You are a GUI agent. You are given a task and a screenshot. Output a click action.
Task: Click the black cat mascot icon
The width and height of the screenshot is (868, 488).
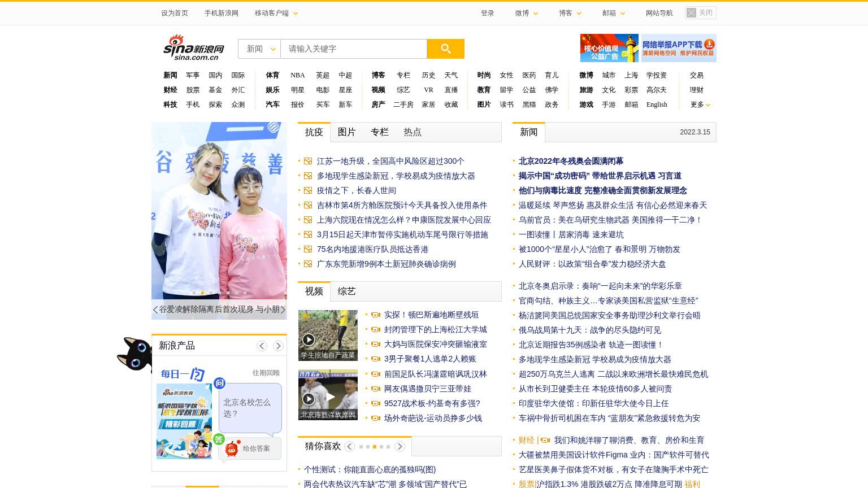[134, 354]
